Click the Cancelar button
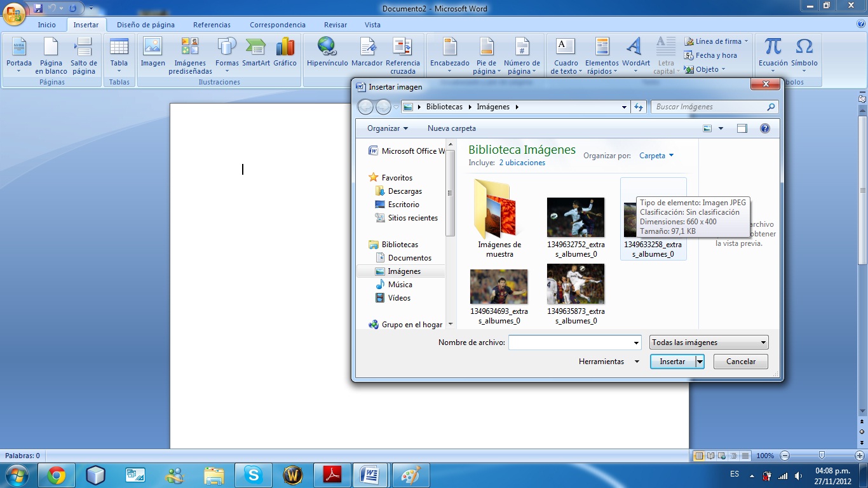The width and height of the screenshot is (868, 488). [741, 362]
